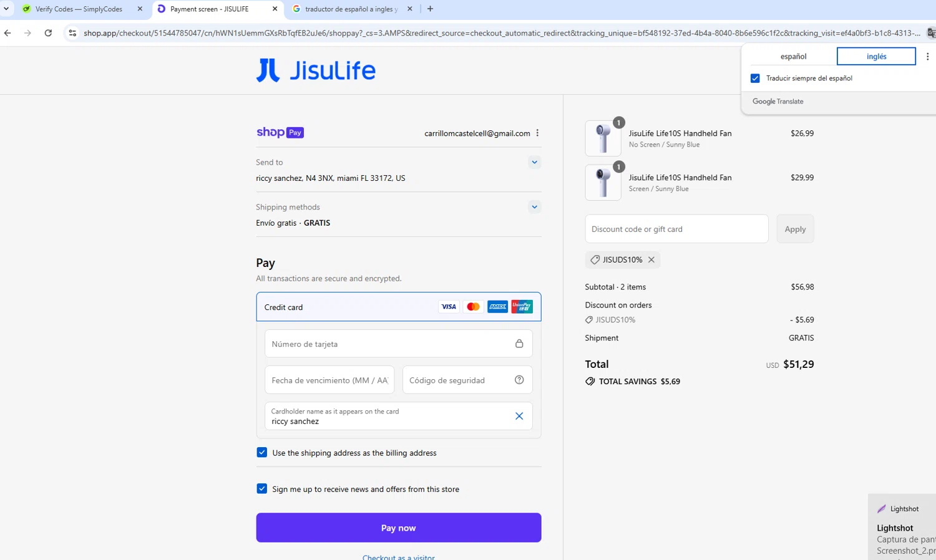Image resolution: width=936 pixels, height=560 pixels.
Task: Click the Checkout as a visitor link
Action: point(399,557)
